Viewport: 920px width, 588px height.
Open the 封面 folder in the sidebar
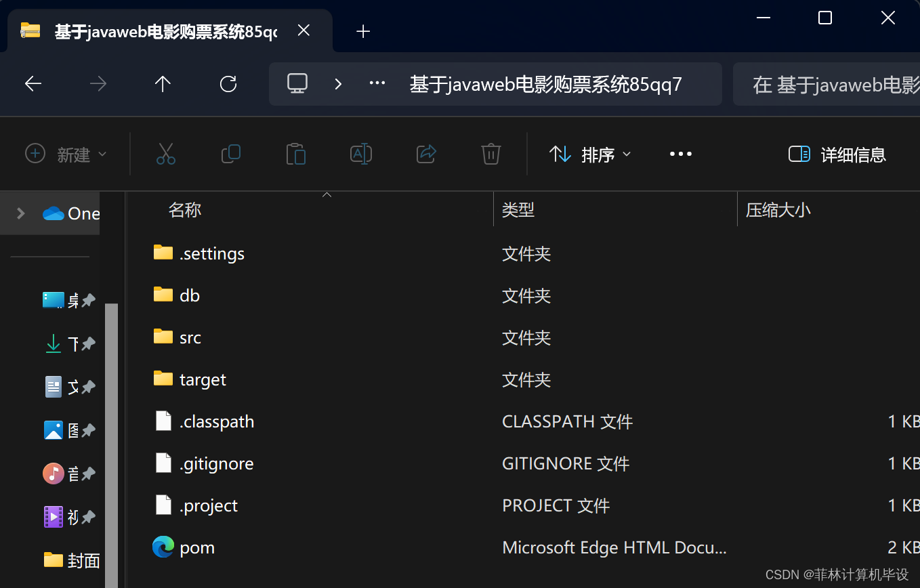click(x=71, y=560)
